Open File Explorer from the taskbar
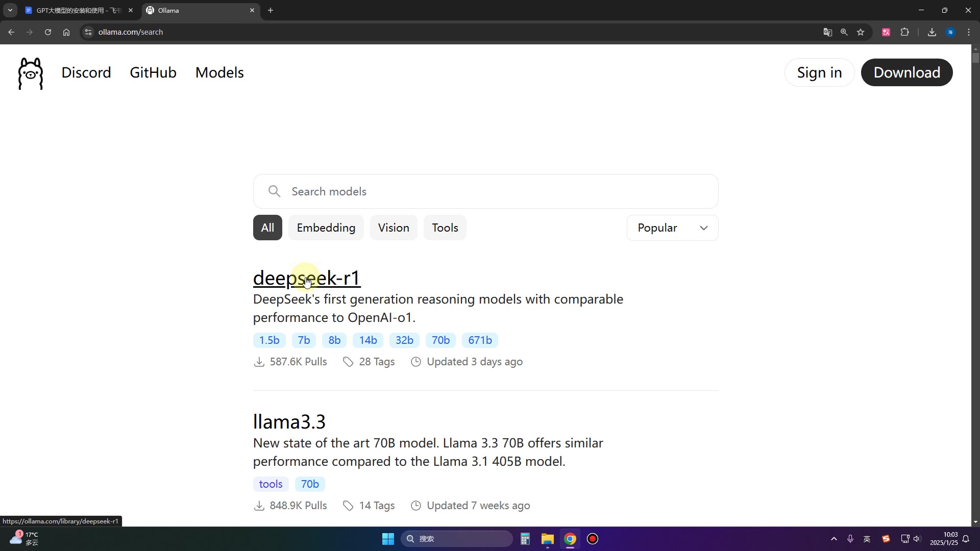 548,539
